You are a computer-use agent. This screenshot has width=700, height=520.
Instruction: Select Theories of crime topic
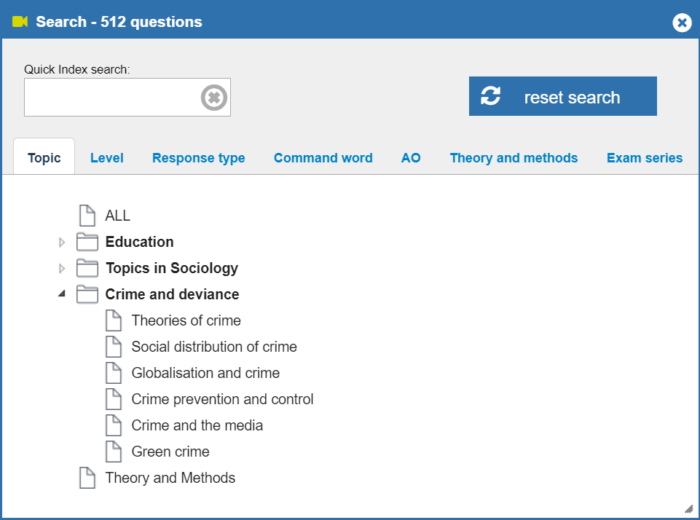click(186, 320)
